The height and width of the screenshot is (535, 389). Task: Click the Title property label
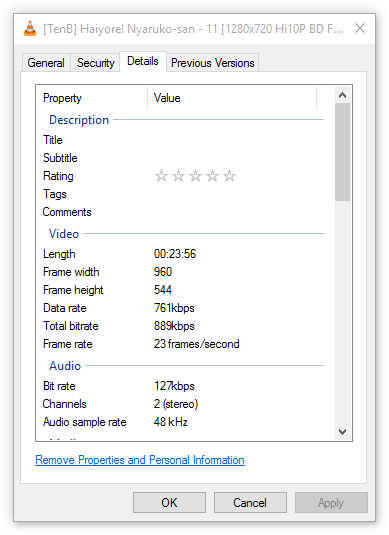53,140
